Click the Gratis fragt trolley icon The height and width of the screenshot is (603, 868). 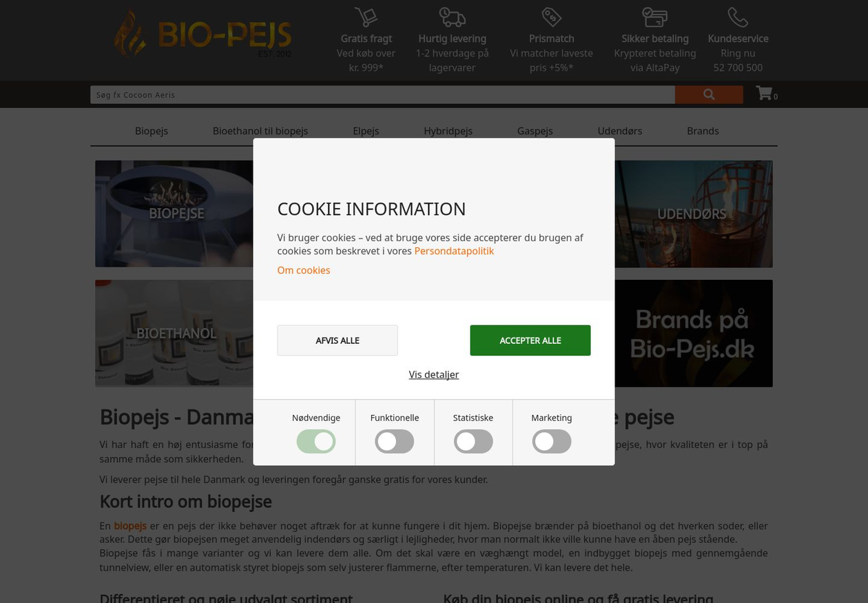point(366,17)
